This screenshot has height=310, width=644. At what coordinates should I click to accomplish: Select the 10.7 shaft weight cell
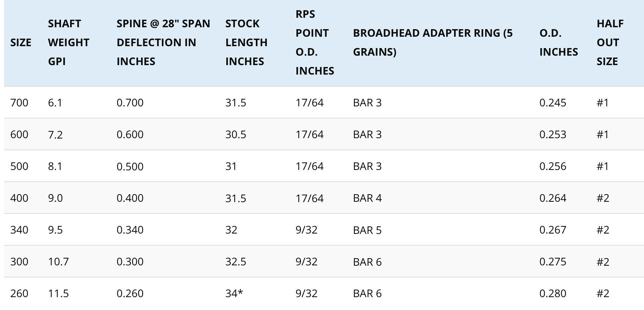(x=58, y=262)
